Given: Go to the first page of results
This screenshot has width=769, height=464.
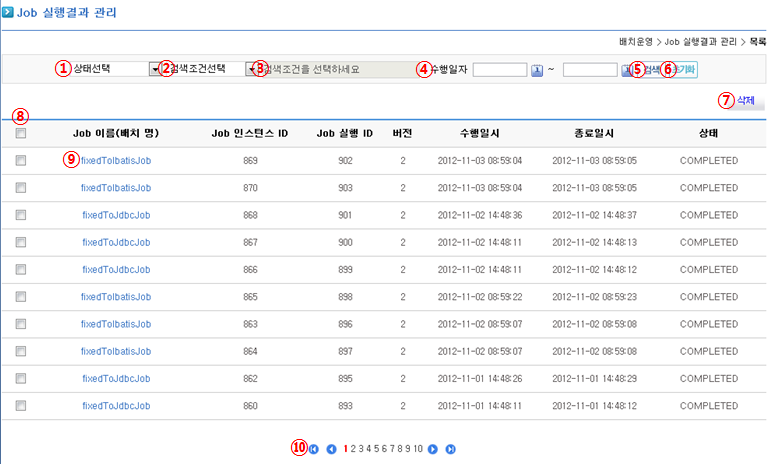Looking at the screenshot, I should click(314, 449).
